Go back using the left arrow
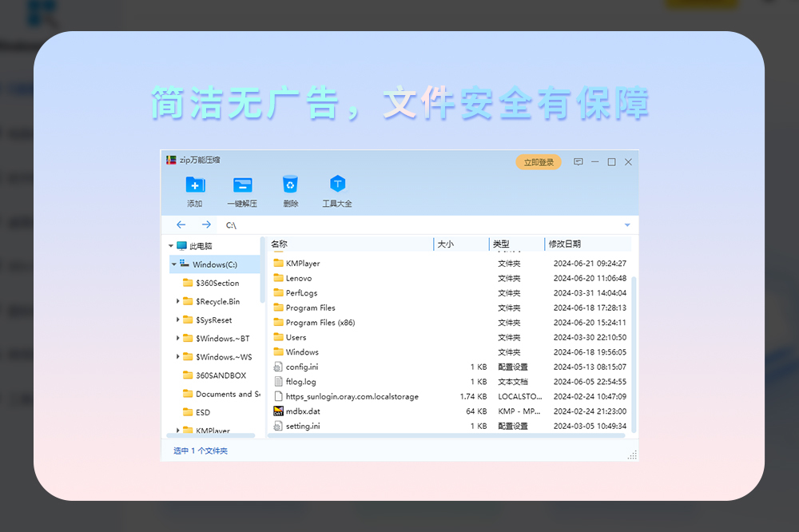 181,225
